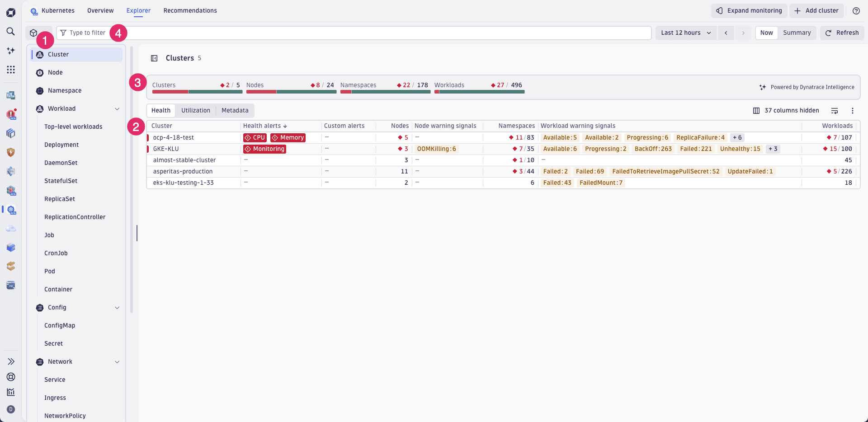Image resolution: width=868 pixels, height=422 pixels.
Task: Toggle the Summary view option
Action: click(797, 33)
